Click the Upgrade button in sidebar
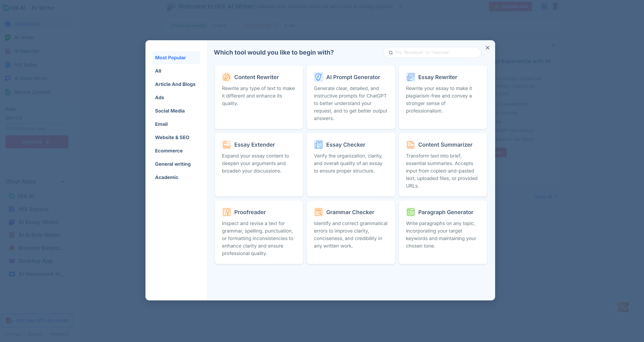The image size is (644, 342). pyautogui.click(x=37, y=142)
